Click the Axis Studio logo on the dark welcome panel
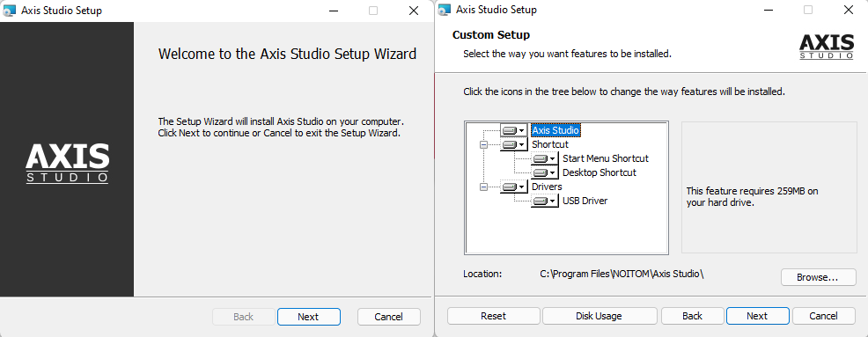Screen dimensions: 868x337 (x=67, y=164)
